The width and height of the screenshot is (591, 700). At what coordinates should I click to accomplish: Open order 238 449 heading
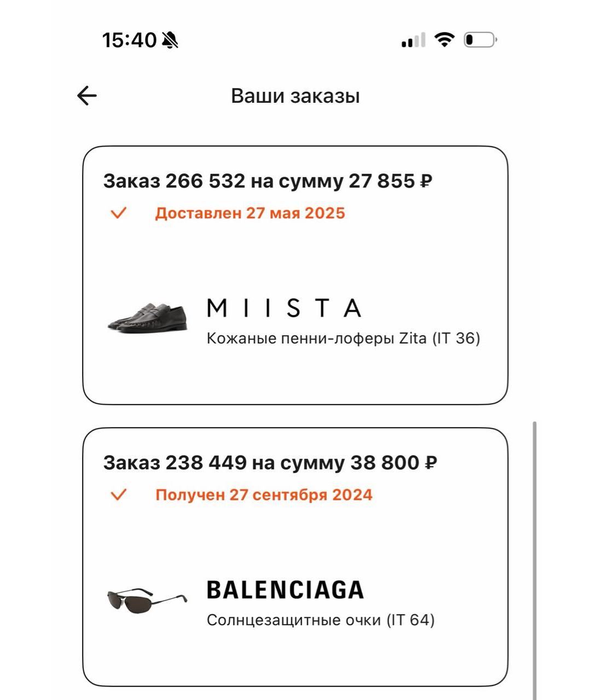pos(270,463)
